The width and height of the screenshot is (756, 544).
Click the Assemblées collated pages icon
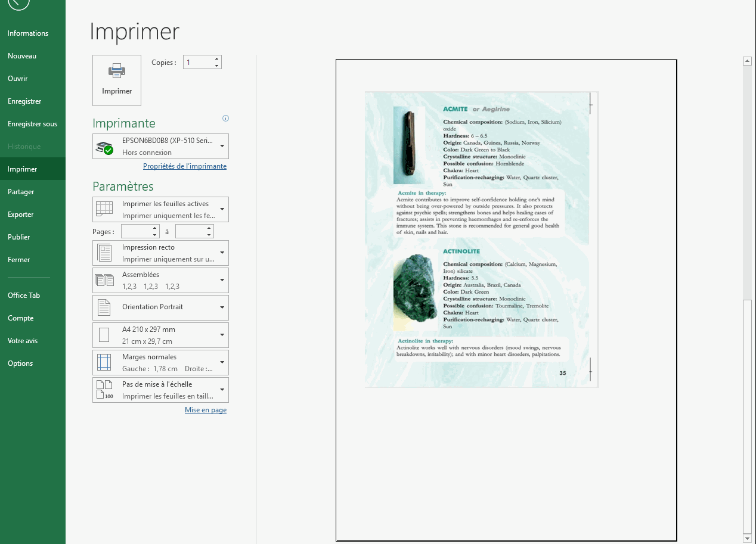click(x=104, y=280)
